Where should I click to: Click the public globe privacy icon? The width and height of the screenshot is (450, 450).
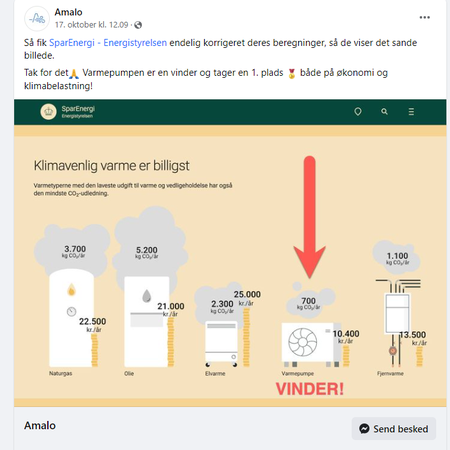point(138,25)
